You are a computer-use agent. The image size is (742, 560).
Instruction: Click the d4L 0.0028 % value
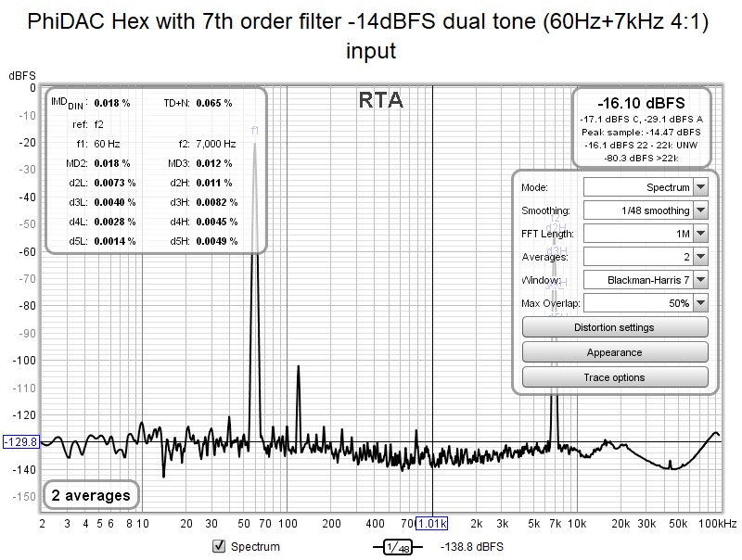pos(114,222)
